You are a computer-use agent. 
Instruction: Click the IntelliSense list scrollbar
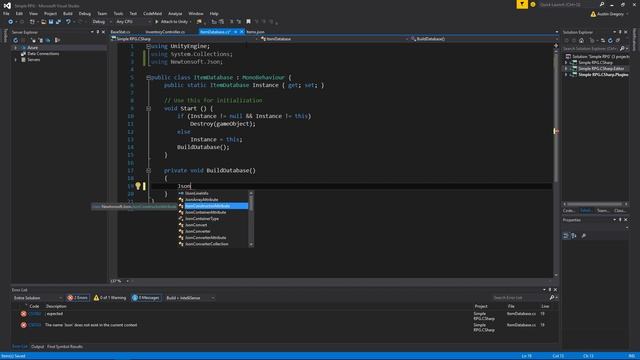[x=251, y=218]
